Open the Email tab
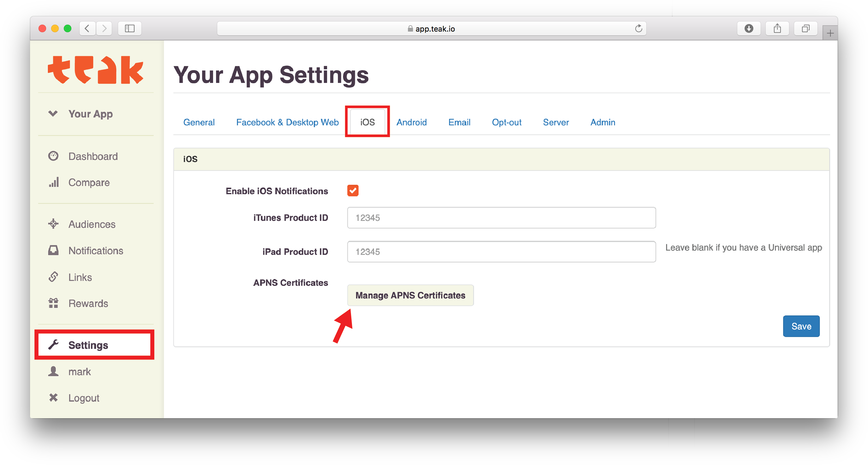Screen dimensions: 868x465 [459, 122]
